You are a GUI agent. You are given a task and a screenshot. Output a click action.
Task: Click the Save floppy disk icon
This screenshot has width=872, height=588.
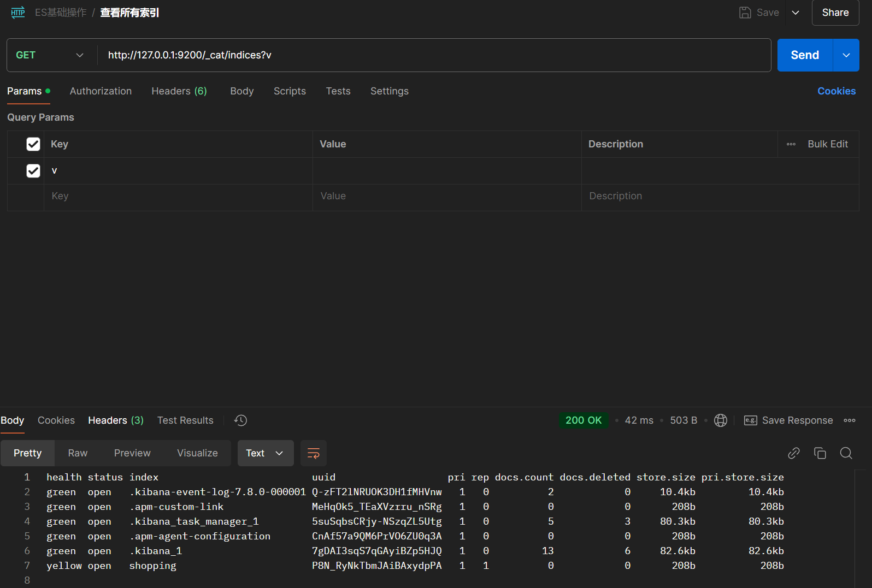click(x=745, y=13)
